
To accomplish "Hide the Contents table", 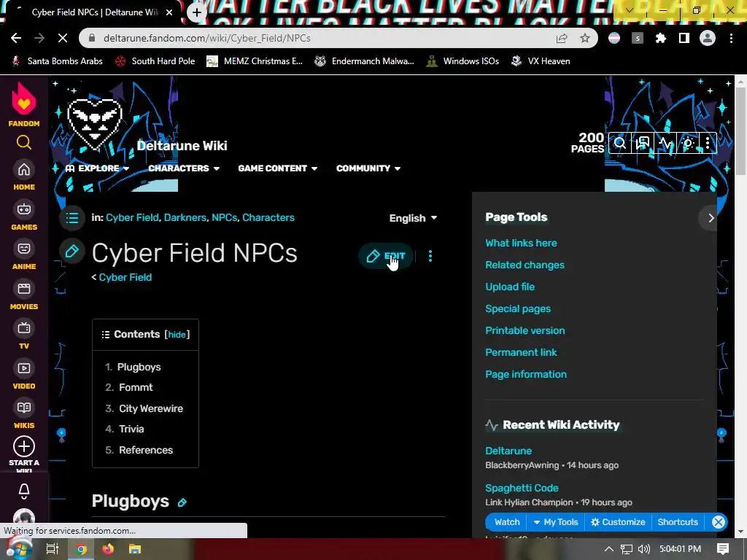I will tap(177, 334).
